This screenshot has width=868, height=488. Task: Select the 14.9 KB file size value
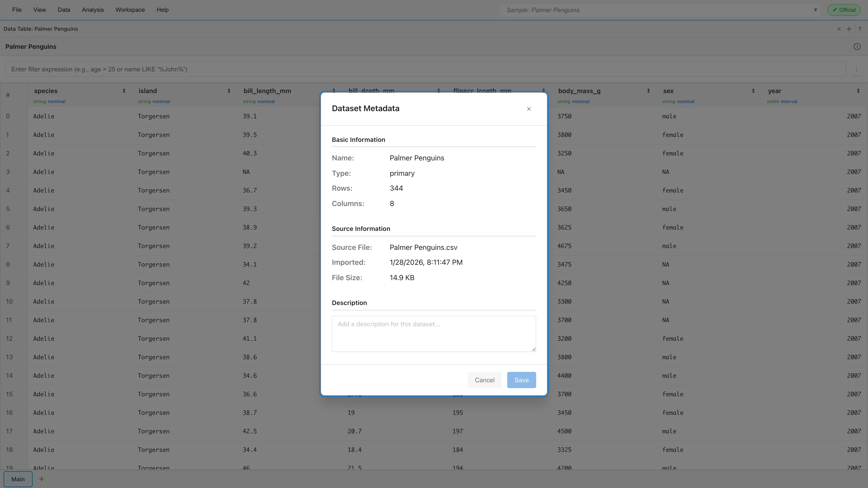click(x=402, y=278)
